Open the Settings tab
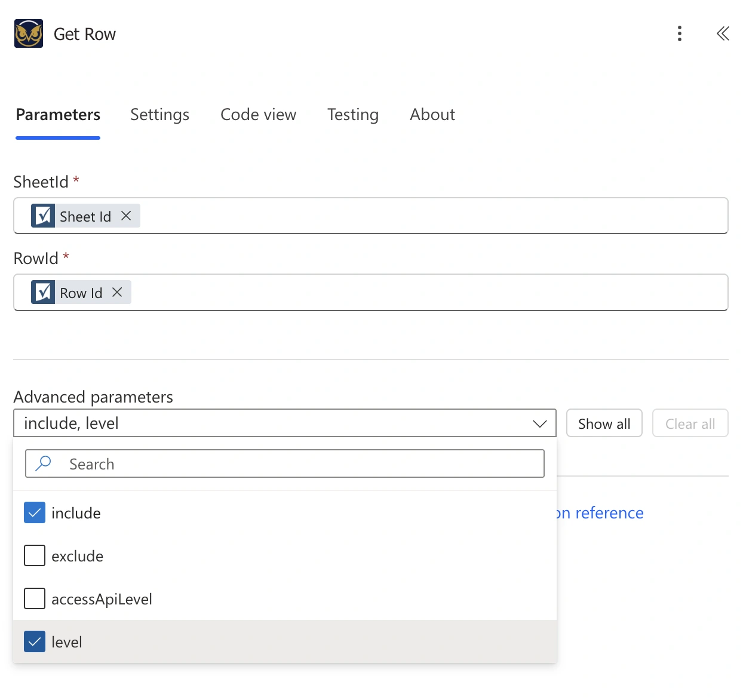This screenshot has width=743, height=700. (159, 115)
